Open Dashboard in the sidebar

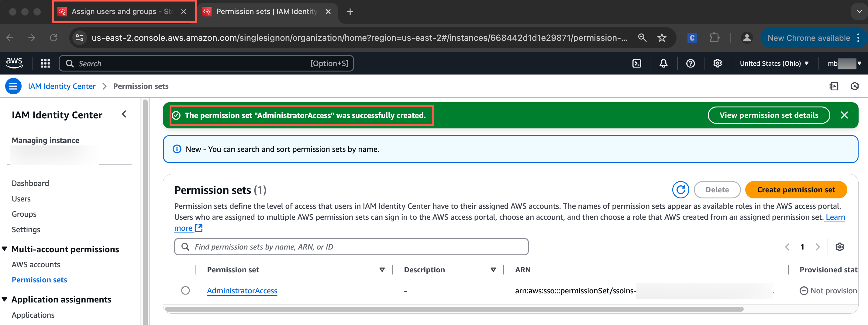point(30,183)
